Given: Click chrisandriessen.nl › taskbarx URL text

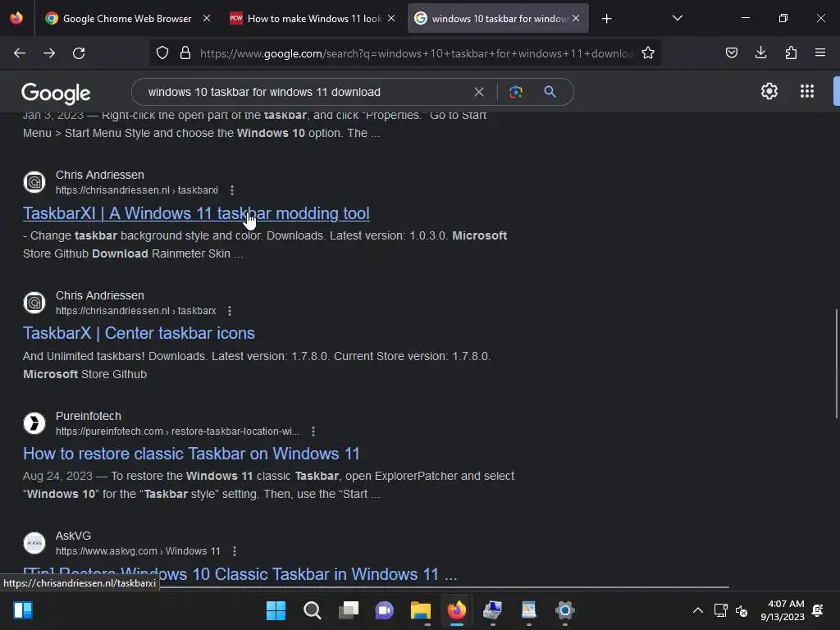Looking at the screenshot, I should (136, 311).
